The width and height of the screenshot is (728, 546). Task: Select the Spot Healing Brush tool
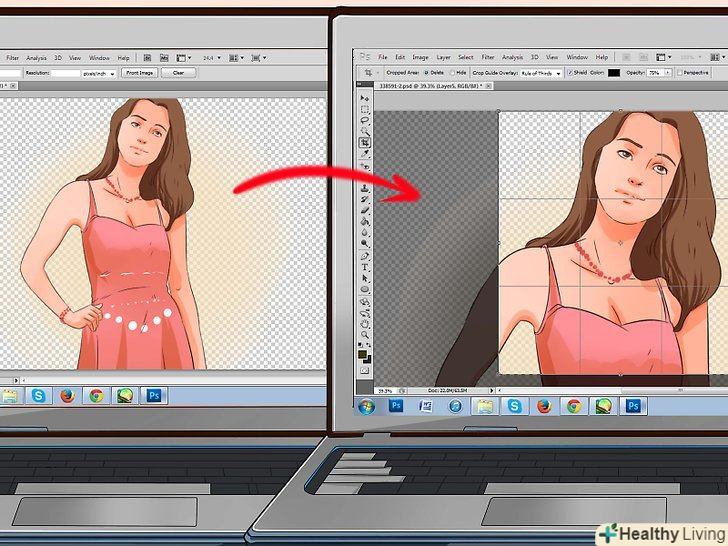[365, 166]
